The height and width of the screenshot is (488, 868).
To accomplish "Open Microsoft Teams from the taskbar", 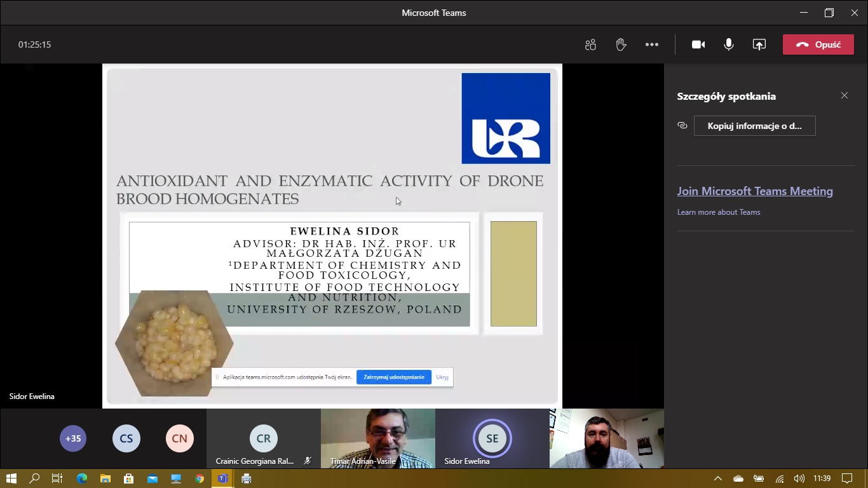I will pos(222,478).
